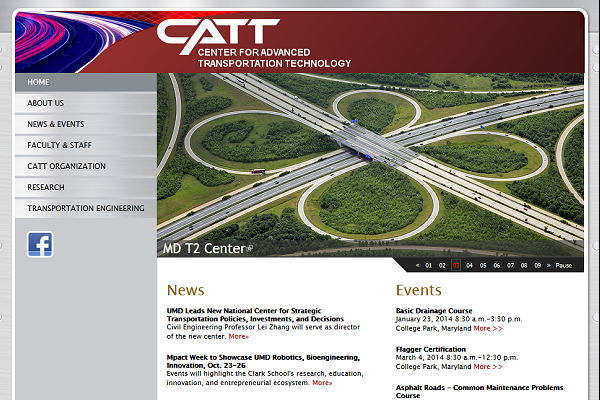Navigate to RESEARCH page

(86, 187)
